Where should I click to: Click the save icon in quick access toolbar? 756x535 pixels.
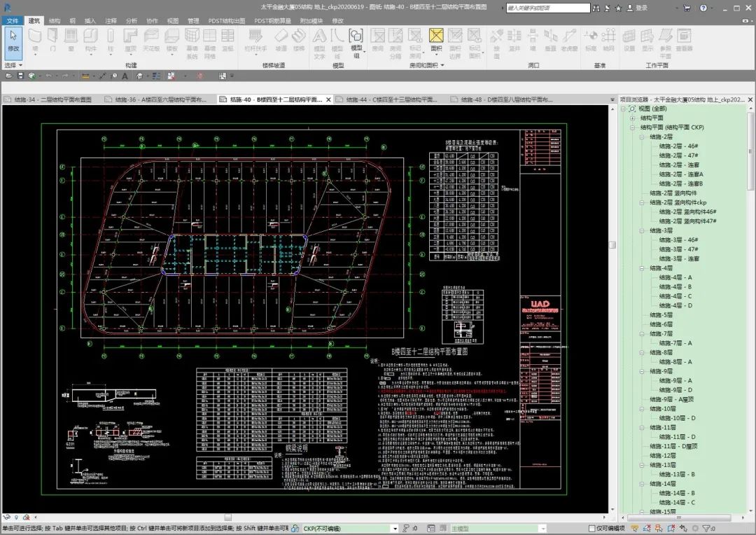click(20, 76)
